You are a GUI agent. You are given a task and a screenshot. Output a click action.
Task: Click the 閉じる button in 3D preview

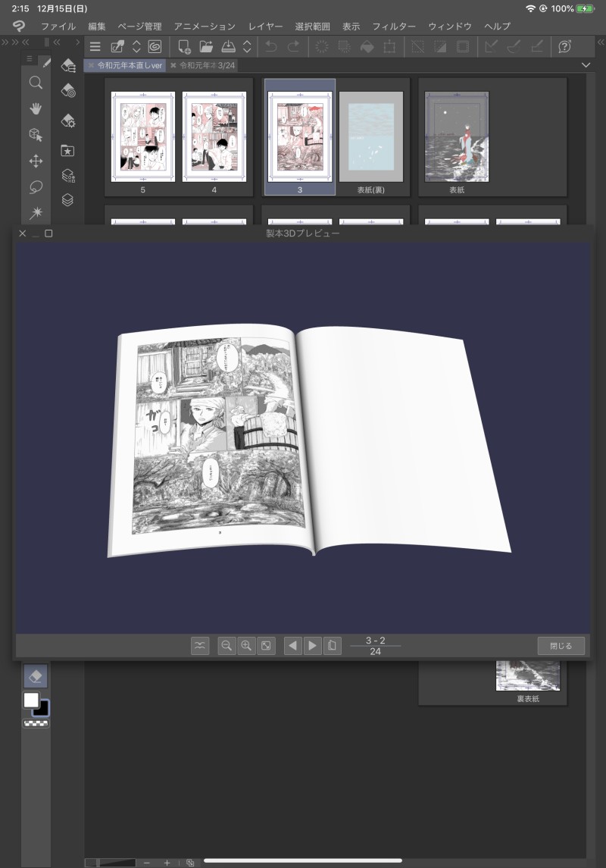click(x=561, y=645)
